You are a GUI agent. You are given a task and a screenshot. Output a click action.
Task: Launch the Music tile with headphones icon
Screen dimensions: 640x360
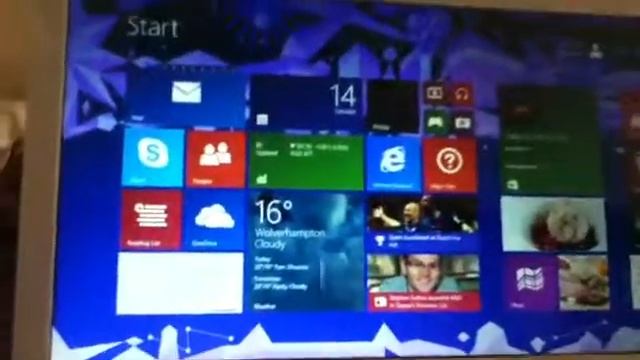pos(462,95)
